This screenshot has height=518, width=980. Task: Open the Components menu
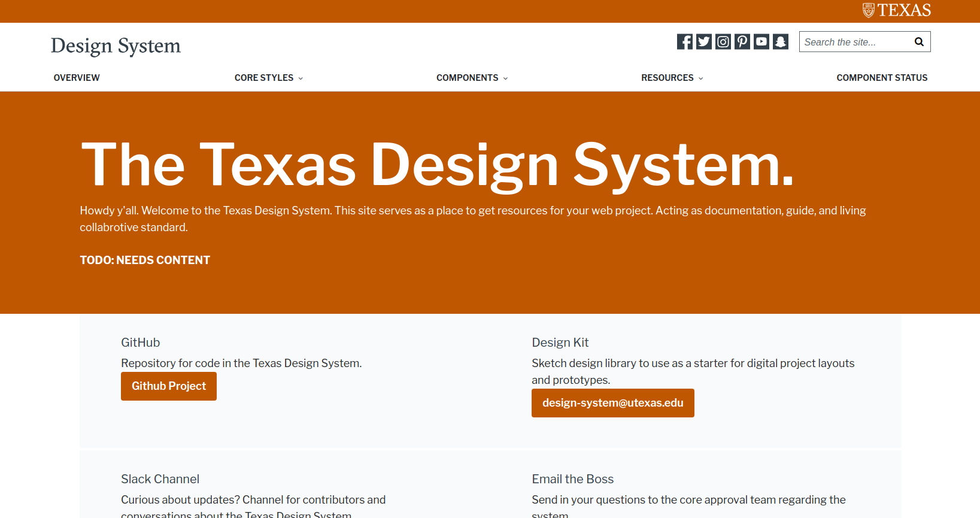click(x=467, y=78)
